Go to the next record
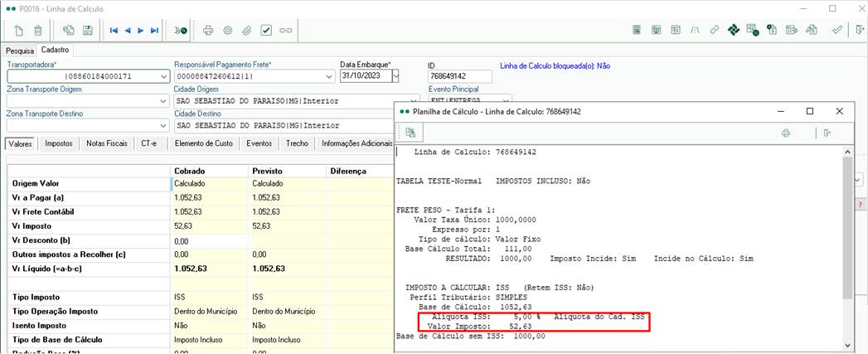The height and width of the screenshot is (354, 868). (x=141, y=31)
